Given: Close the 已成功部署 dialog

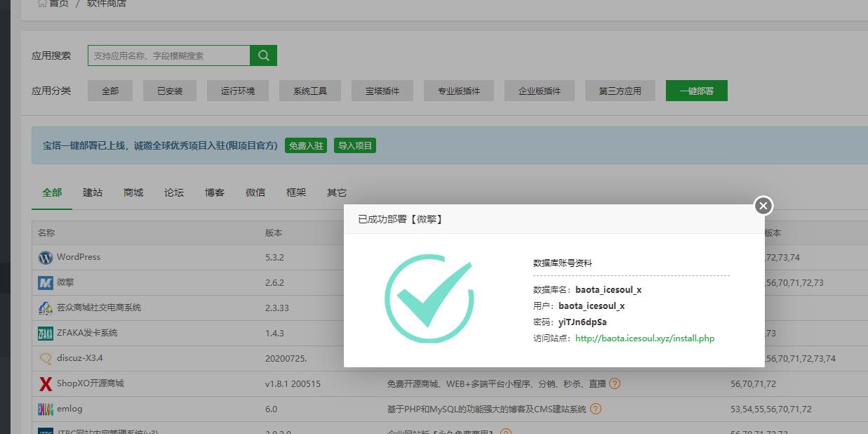Looking at the screenshot, I should [763, 205].
